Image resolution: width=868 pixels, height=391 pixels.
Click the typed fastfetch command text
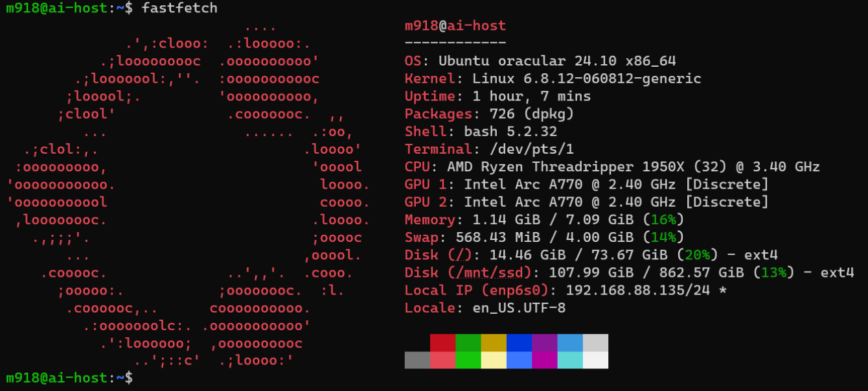179,8
